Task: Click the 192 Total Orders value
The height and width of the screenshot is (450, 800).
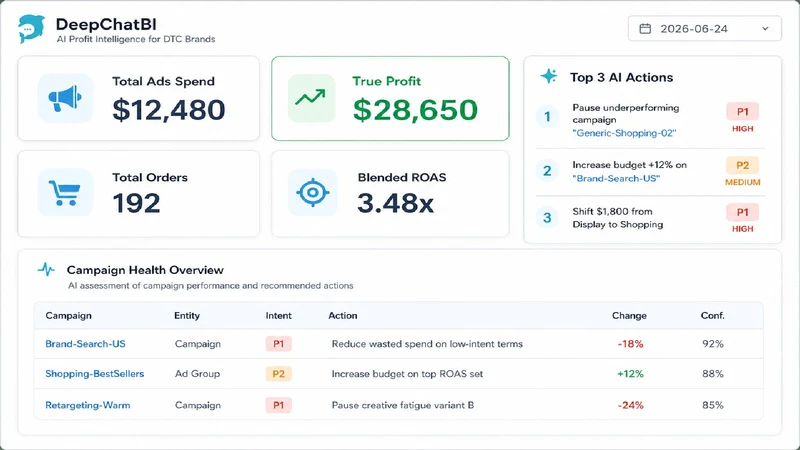Action: (136, 203)
